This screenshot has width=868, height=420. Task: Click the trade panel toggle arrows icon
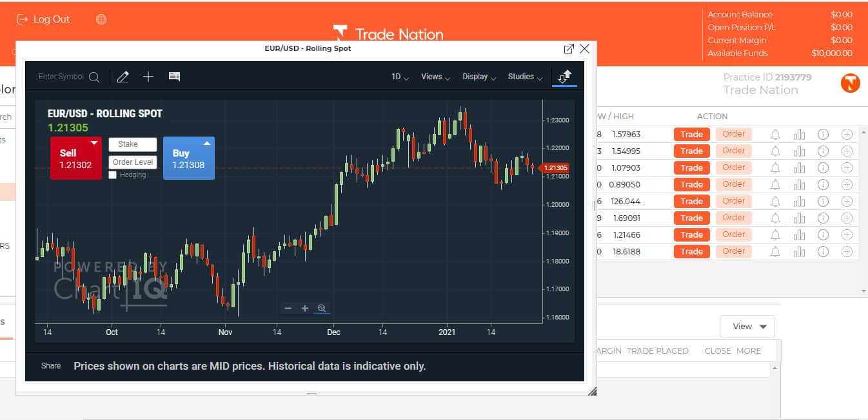[565, 77]
